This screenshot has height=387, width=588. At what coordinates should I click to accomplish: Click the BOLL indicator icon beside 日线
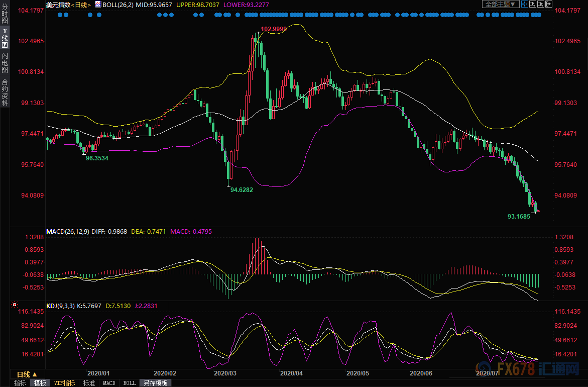98,4
